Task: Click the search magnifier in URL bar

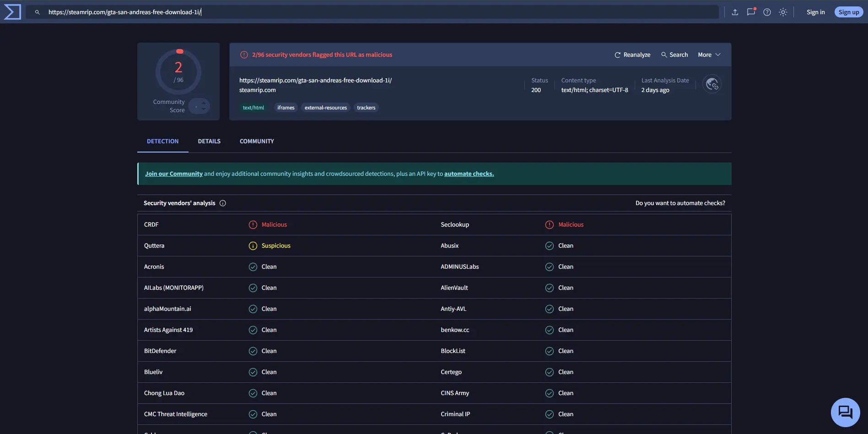Action: click(38, 12)
